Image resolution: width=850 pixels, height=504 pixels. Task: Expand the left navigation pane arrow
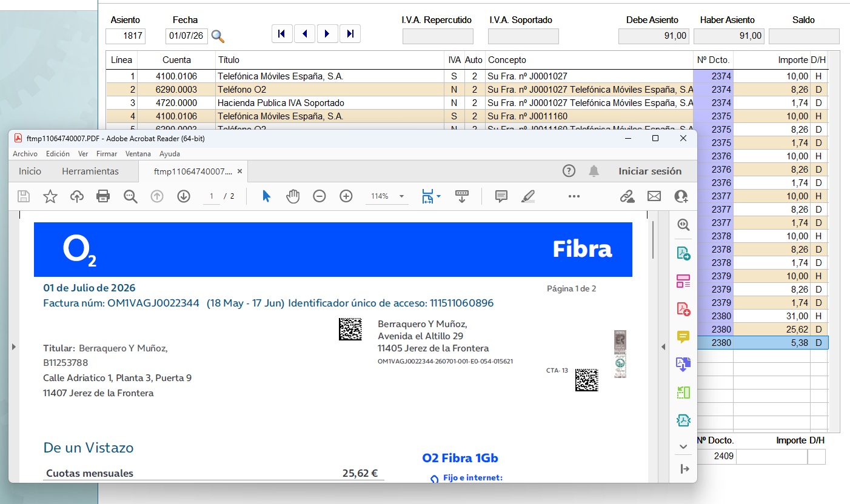click(x=14, y=347)
